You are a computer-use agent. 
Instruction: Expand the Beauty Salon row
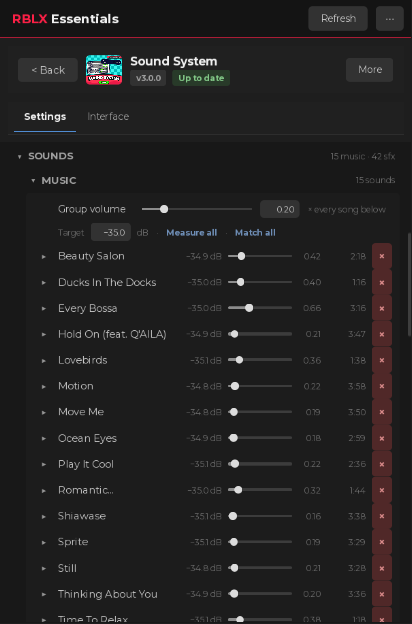[44, 257]
